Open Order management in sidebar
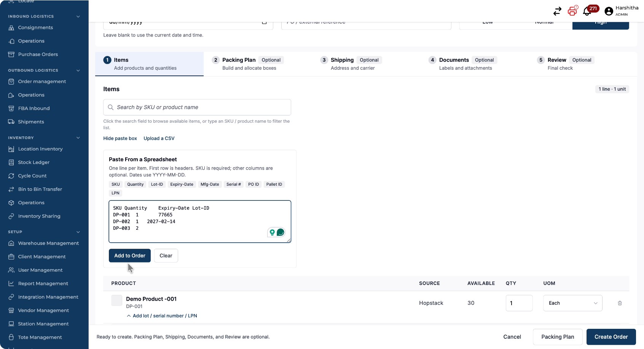 [42, 82]
